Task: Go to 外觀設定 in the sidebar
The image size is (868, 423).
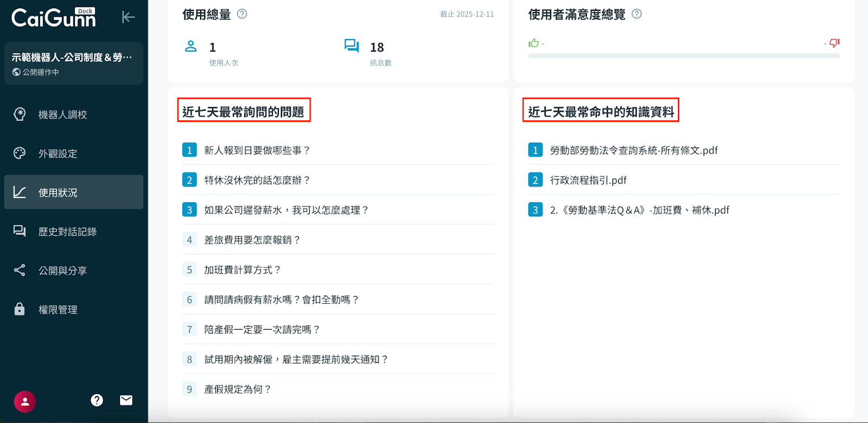Action: pos(58,153)
